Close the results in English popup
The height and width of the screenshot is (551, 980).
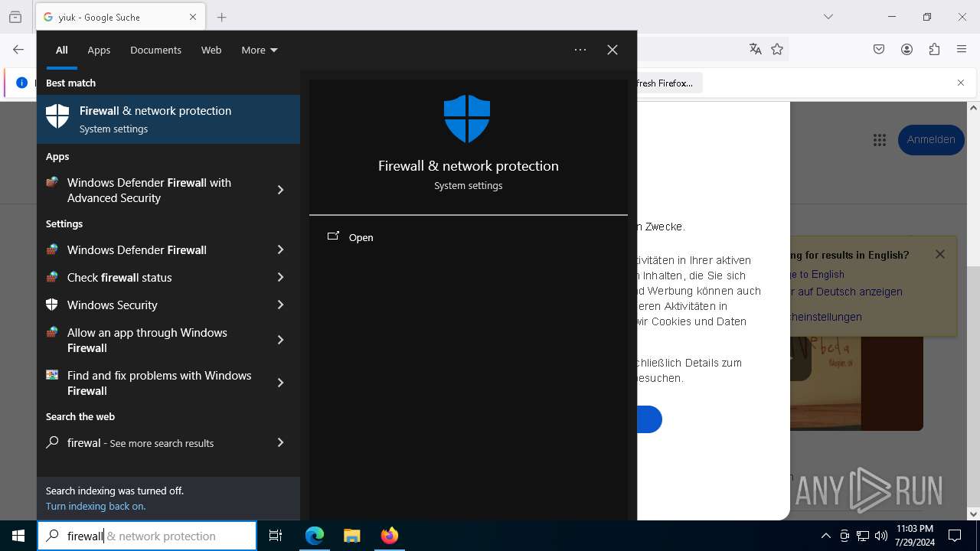(x=940, y=254)
